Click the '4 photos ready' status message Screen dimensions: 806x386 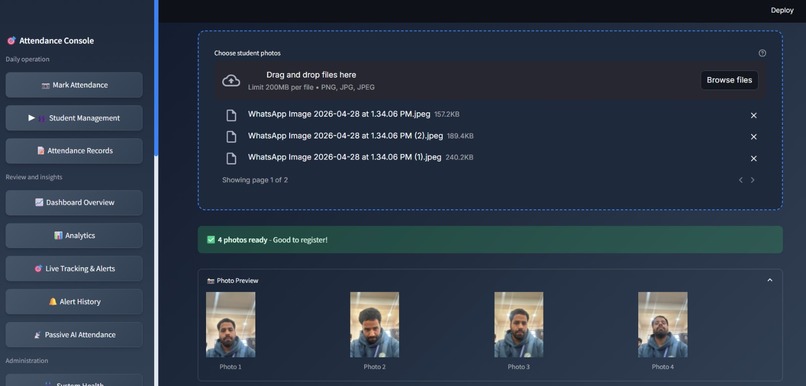pos(490,240)
